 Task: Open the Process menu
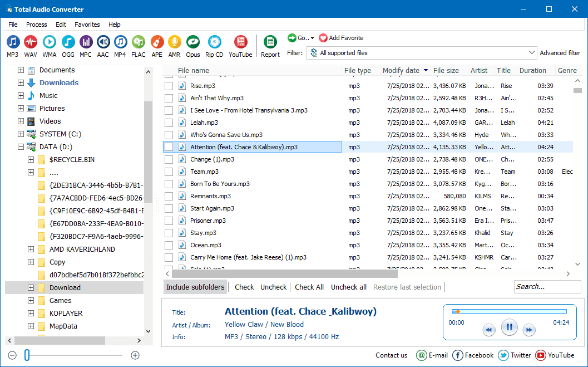click(x=36, y=25)
